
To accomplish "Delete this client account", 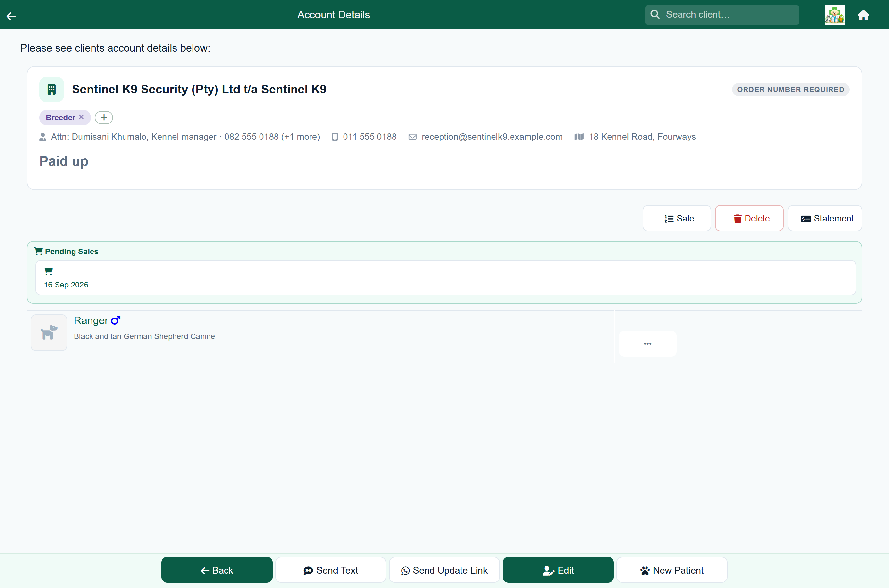I will click(x=749, y=218).
